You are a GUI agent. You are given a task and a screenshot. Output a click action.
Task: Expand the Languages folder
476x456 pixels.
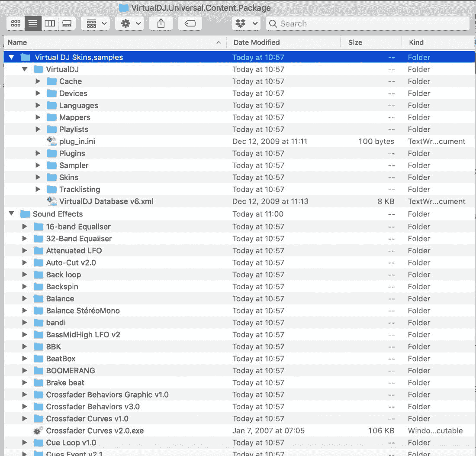pyautogui.click(x=38, y=105)
